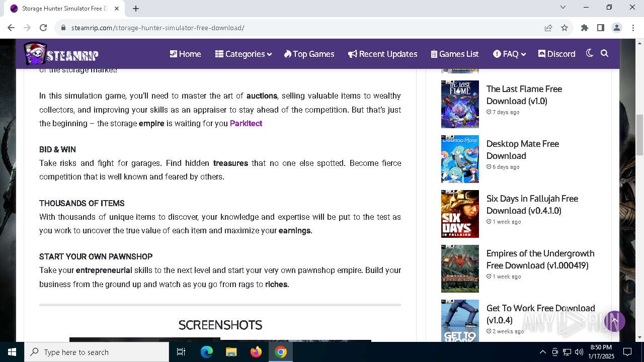Click Empires of the Undergrowth thumbnail
This screenshot has height=362, width=644.
tap(460, 268)
